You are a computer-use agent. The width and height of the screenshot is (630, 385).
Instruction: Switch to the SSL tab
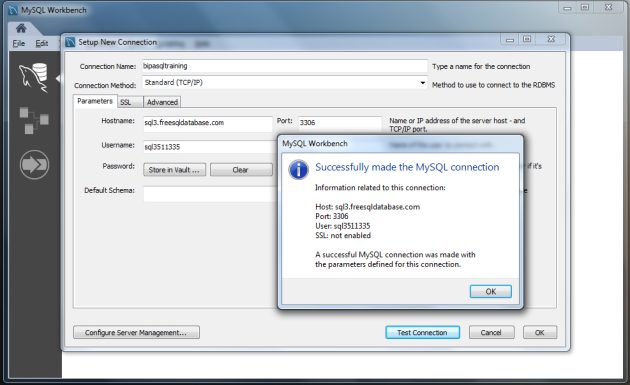(126, 102)
